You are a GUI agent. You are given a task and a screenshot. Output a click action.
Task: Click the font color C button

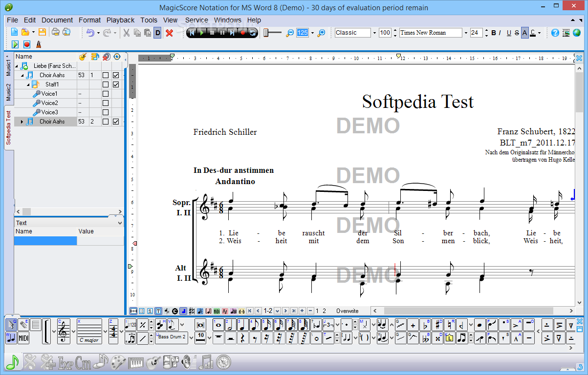coord(533,33)
